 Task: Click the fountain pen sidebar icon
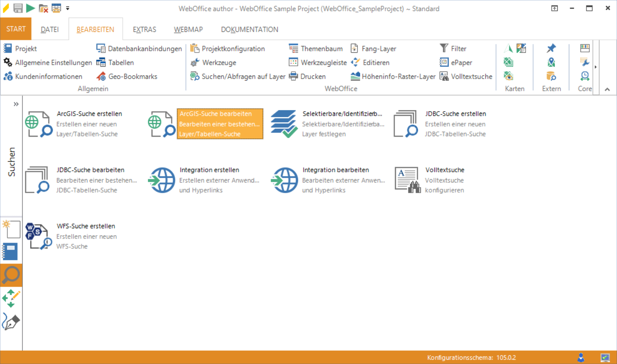(11, 321)
